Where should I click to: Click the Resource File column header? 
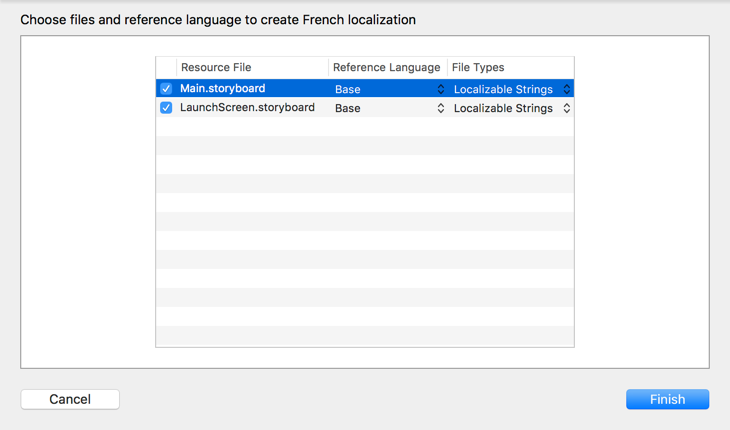click(x=216, y=67)
